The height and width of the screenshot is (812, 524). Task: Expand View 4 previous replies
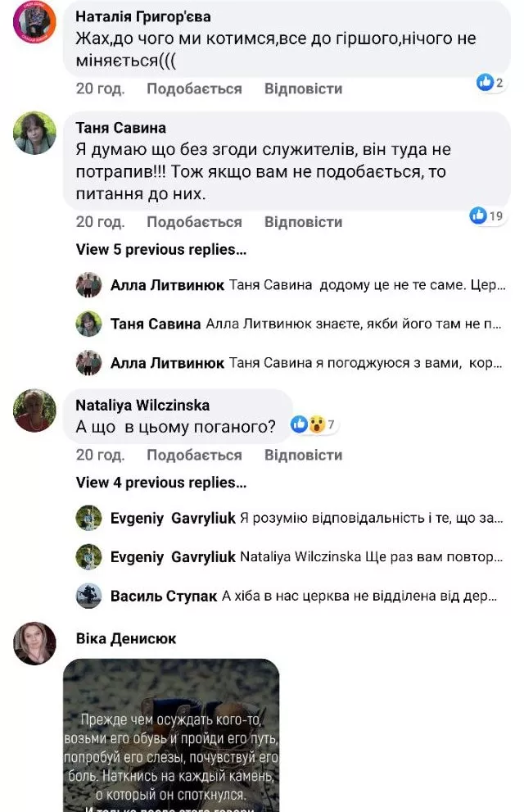pos(161,483)
